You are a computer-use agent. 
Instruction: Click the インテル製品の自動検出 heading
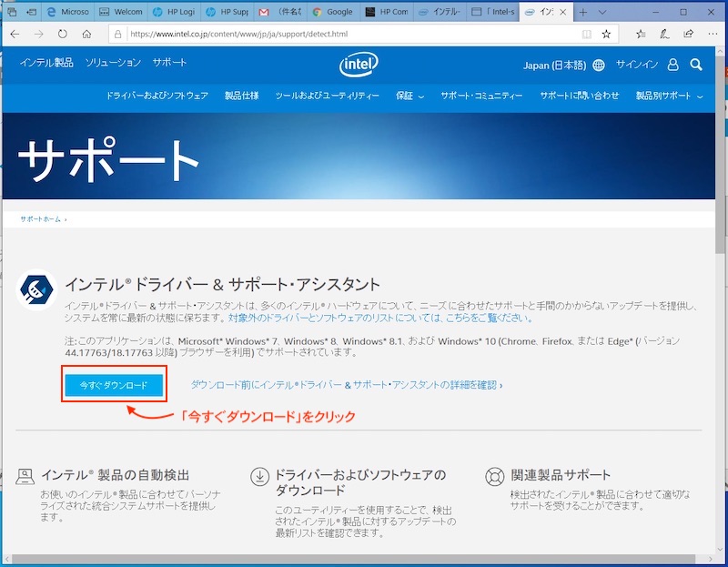(x=116, y=475)
